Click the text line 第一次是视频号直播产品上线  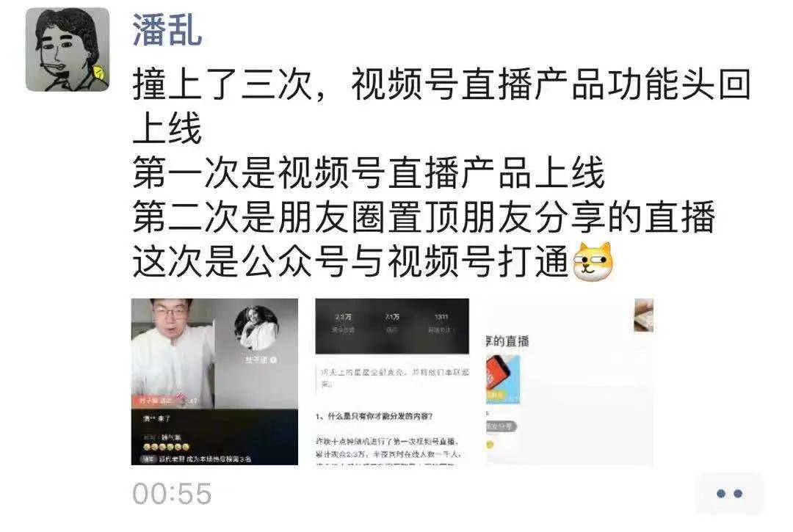pyautogui.click(x=369, y=172)
